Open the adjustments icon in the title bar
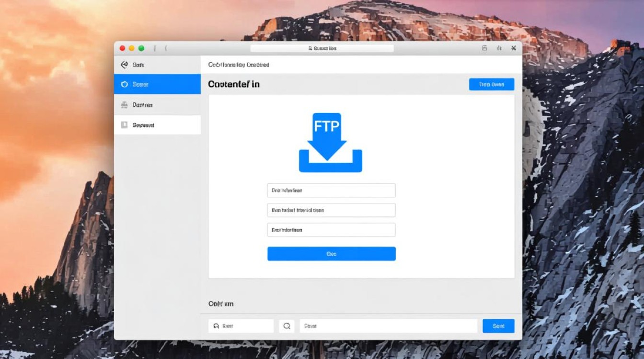Image resolution: width=644 pixels, height=359 pixels. (x=499, y=48)
